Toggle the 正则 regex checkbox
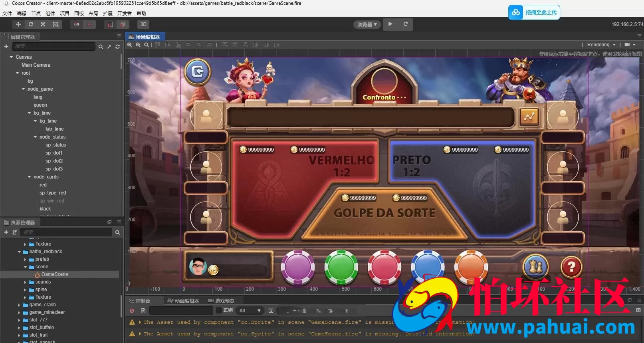This screenshot has height=343, width=644. 219,310
